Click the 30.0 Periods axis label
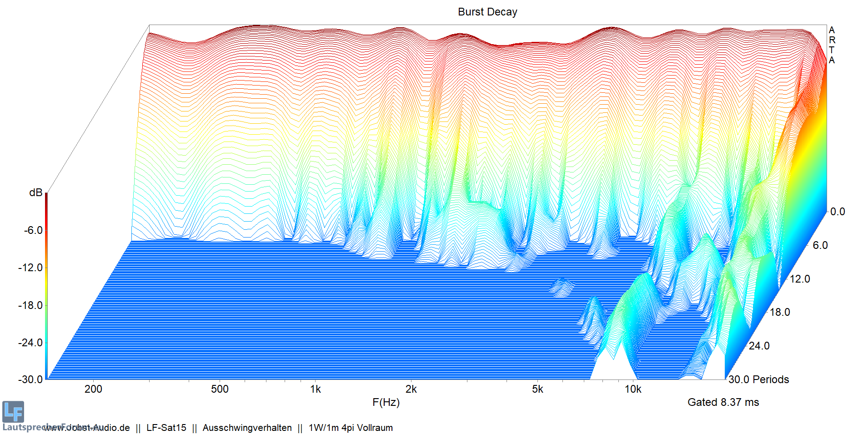The width and height of the screenshot is (868, 435). pyautogui.click(x=758, y=379)
